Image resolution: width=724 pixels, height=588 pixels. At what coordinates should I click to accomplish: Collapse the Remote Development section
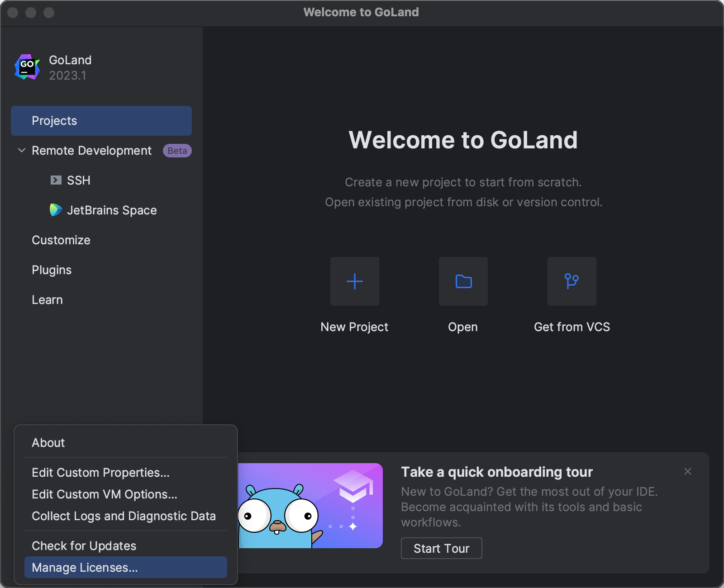pyautogui.click(x=21, y=151)
